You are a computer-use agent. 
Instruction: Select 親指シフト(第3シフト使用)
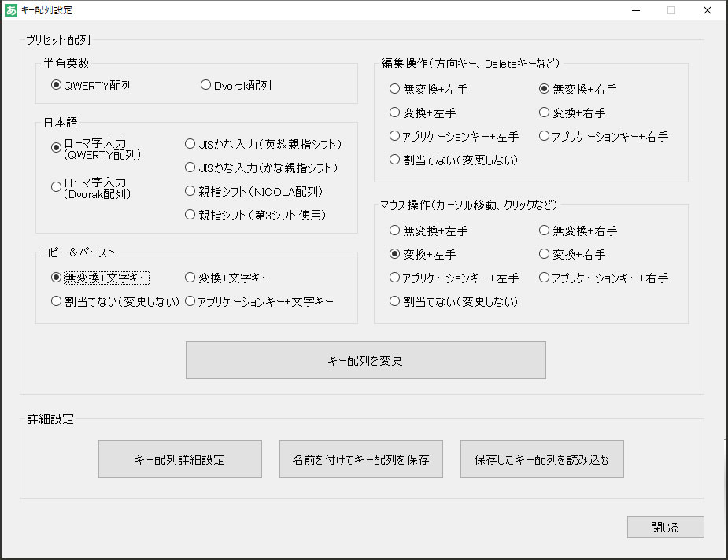pyautogui.click(x=190, y=214)
